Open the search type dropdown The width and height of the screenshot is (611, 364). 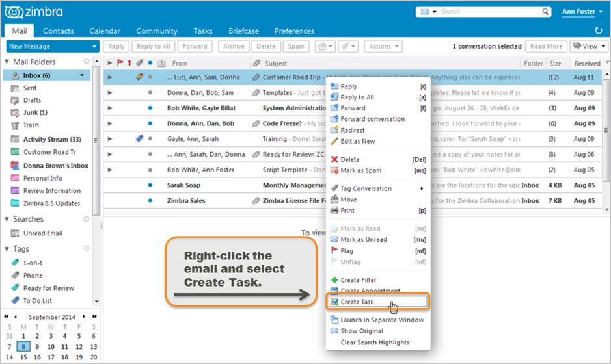(x=428, y=12)
